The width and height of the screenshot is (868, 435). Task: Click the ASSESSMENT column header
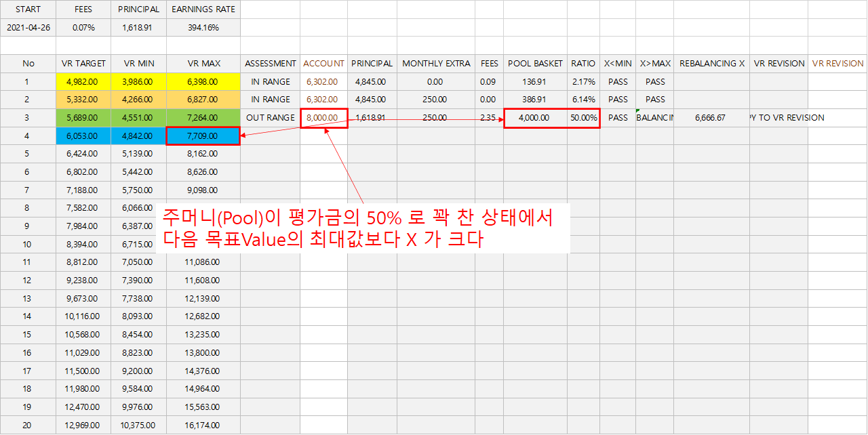pos(271,64)
